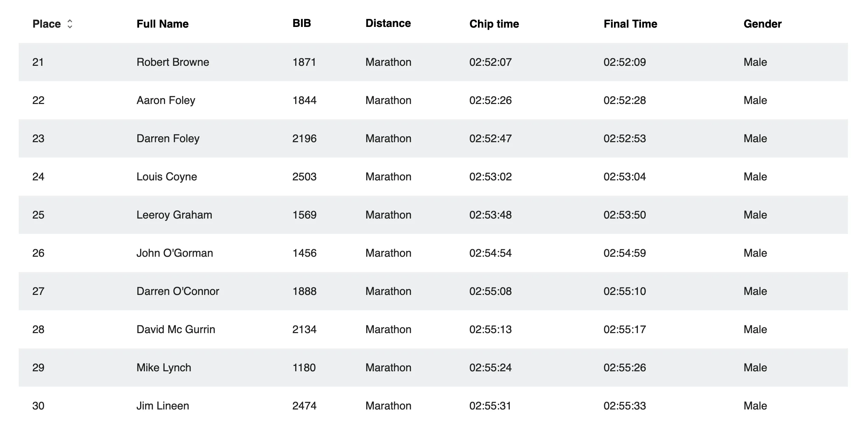Click the BIB column header
The width and height of the screenshot is (868, 433).
coord(301,23)
